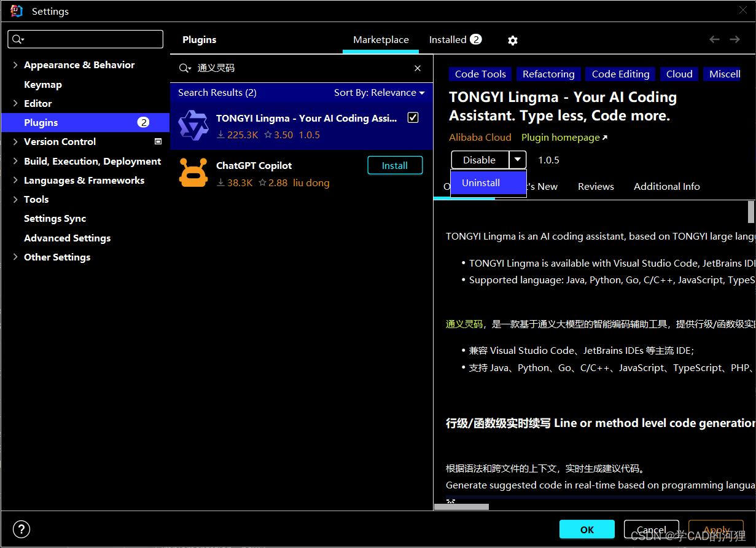The image size is (756, 548).
Task: Click the Plugins update count badge
Action: [x=143, y=122]
